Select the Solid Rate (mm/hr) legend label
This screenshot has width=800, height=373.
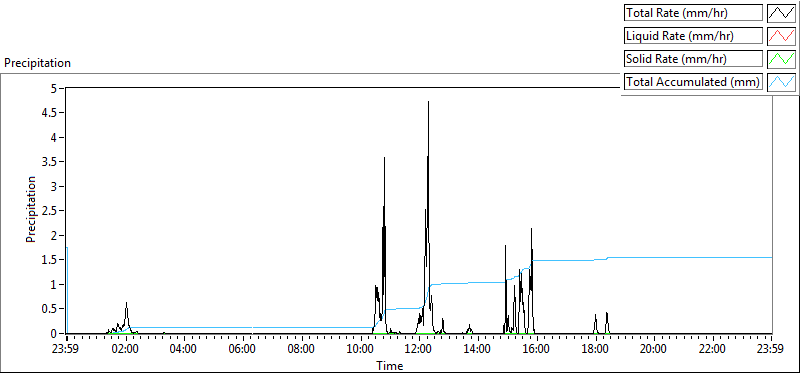point(693,59)
